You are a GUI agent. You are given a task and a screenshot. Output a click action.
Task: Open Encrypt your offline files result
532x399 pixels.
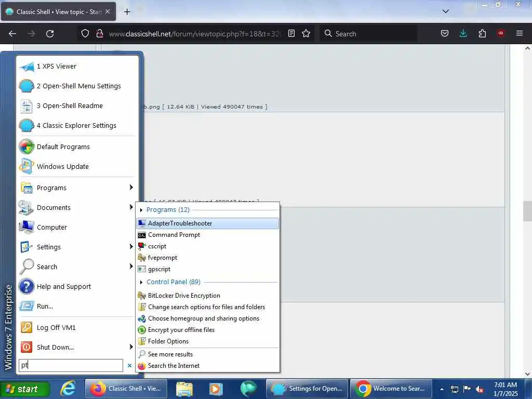(x=208, y=330)
